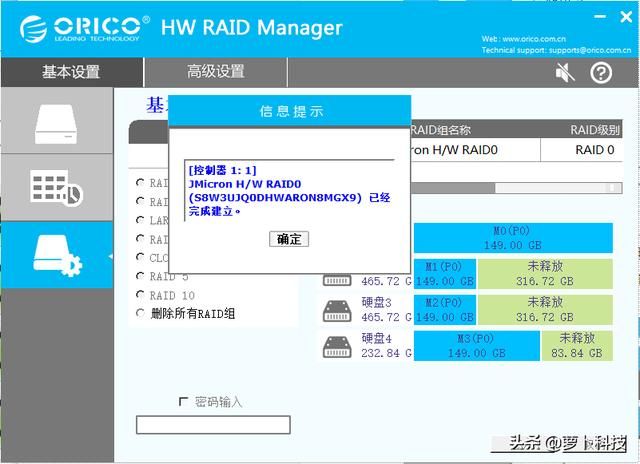Screen dimensions: 640x464
Task: Click the password input field
Action: point(213,425)
